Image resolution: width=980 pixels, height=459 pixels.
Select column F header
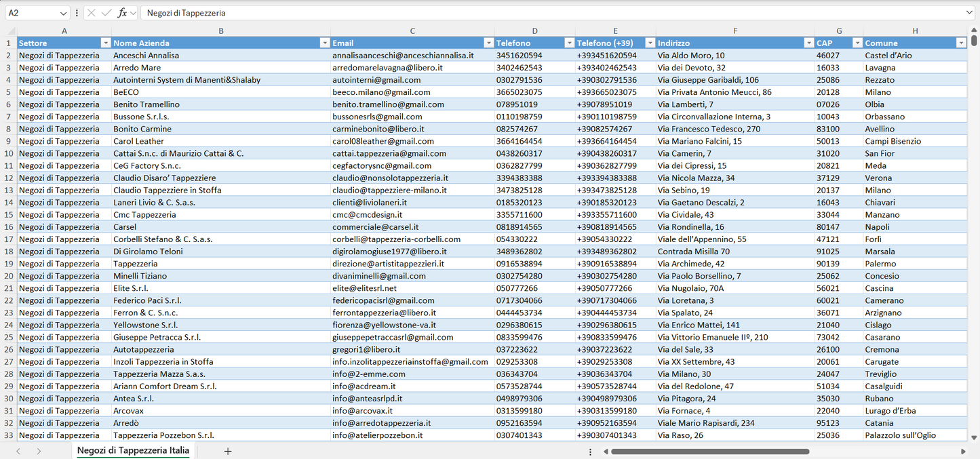coord(734,31)
